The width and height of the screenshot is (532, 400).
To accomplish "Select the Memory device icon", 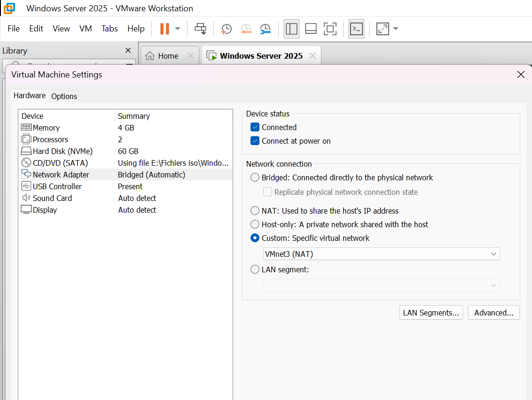I will pos(26,127).
